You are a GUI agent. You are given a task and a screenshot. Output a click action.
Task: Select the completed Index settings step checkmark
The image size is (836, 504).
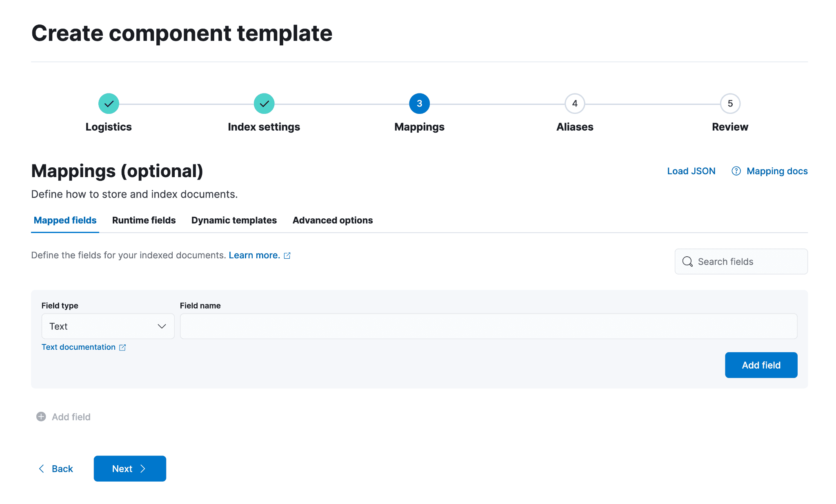point(264,103)
